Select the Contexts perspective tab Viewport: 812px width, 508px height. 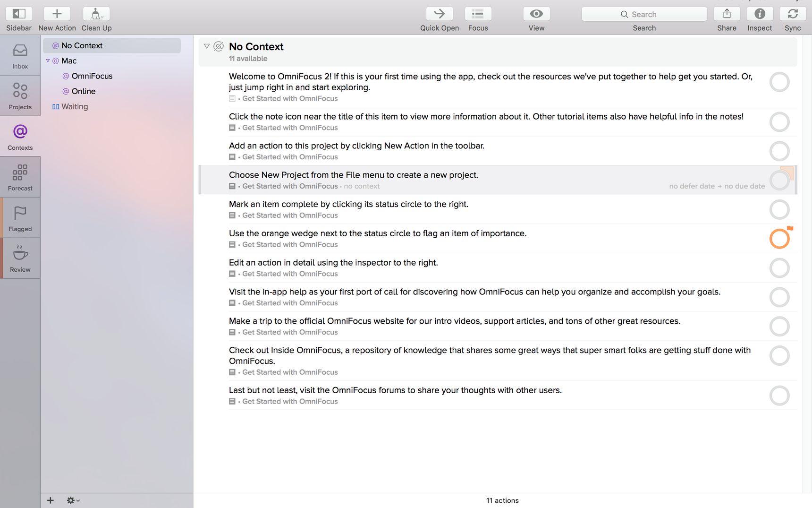20,137
